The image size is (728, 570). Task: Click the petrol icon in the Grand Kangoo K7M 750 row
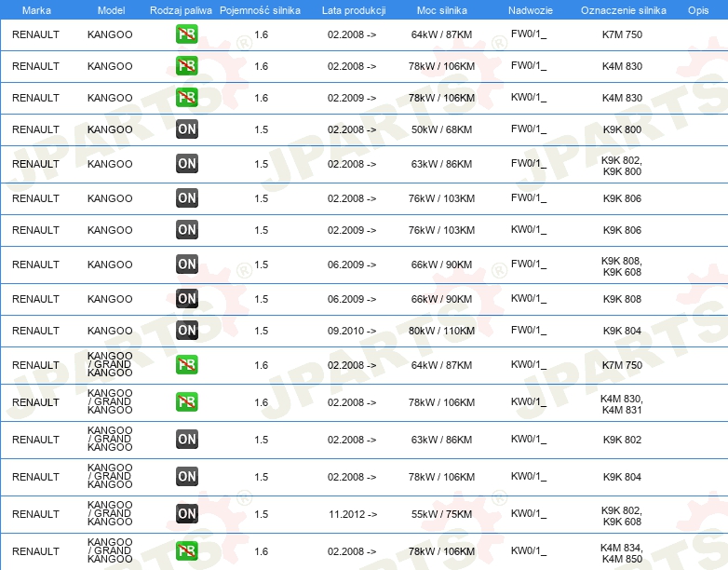[186, 365]
